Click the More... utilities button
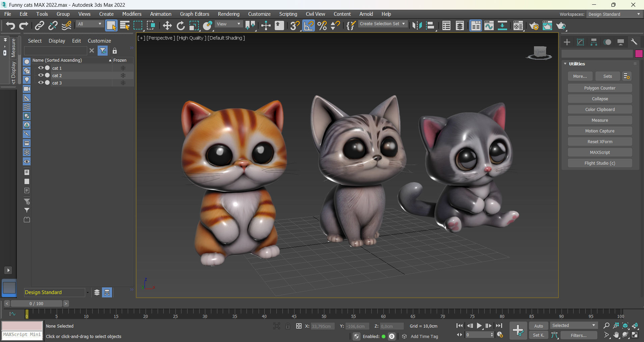 (x=580, y=76)
